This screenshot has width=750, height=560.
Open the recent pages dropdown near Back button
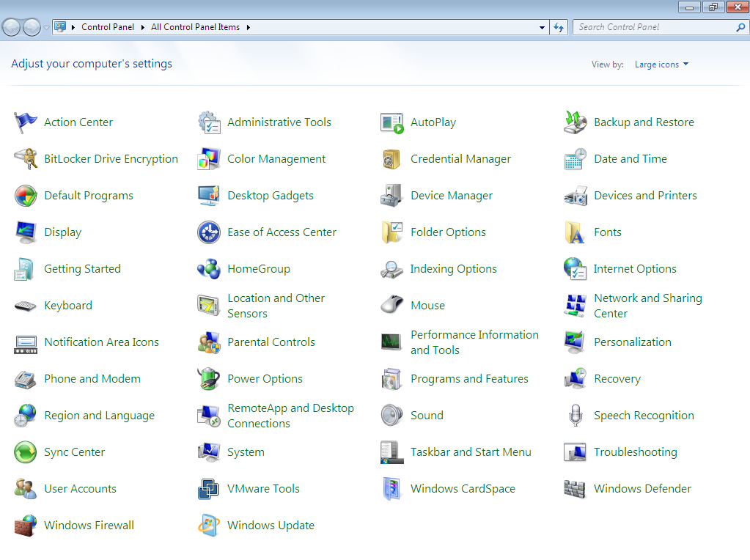(x=46, y=28)
